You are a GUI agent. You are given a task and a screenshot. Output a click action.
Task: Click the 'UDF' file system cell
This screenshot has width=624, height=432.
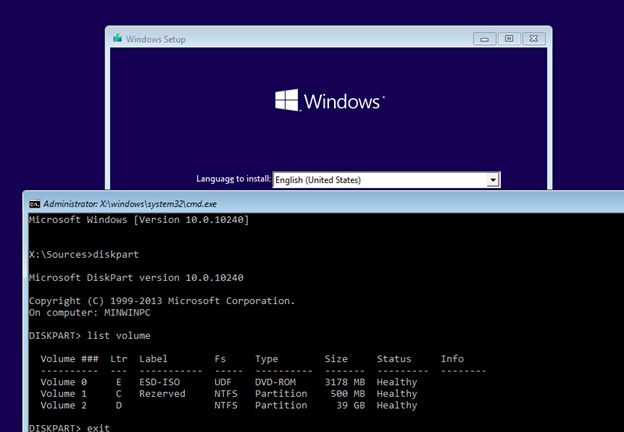pos(223,382)
